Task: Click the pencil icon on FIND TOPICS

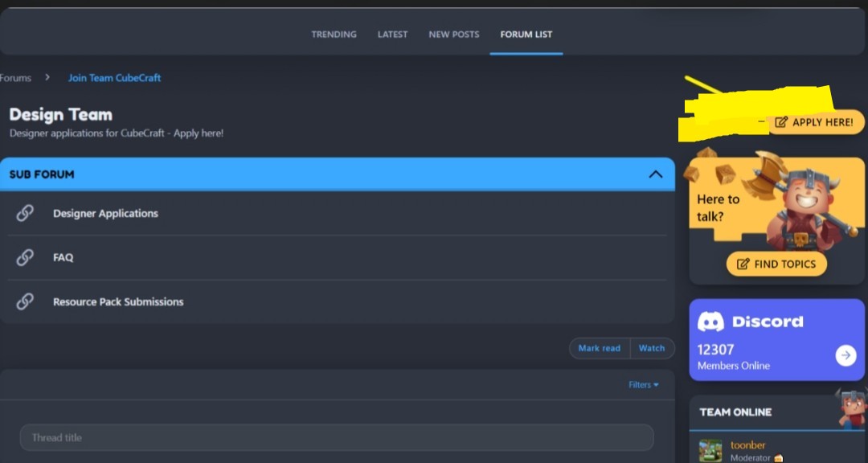Action: tap(743, 264)
